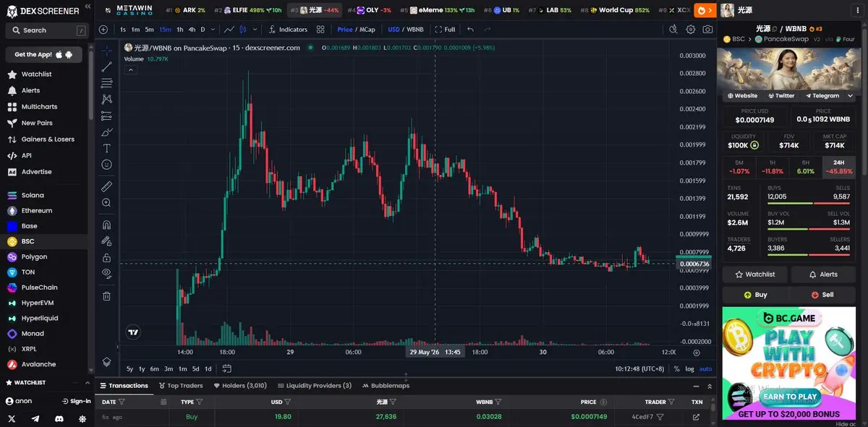The image size is (868, 427).
Task: Toggle chart to MCap view
Action: (x=367, y=30)
